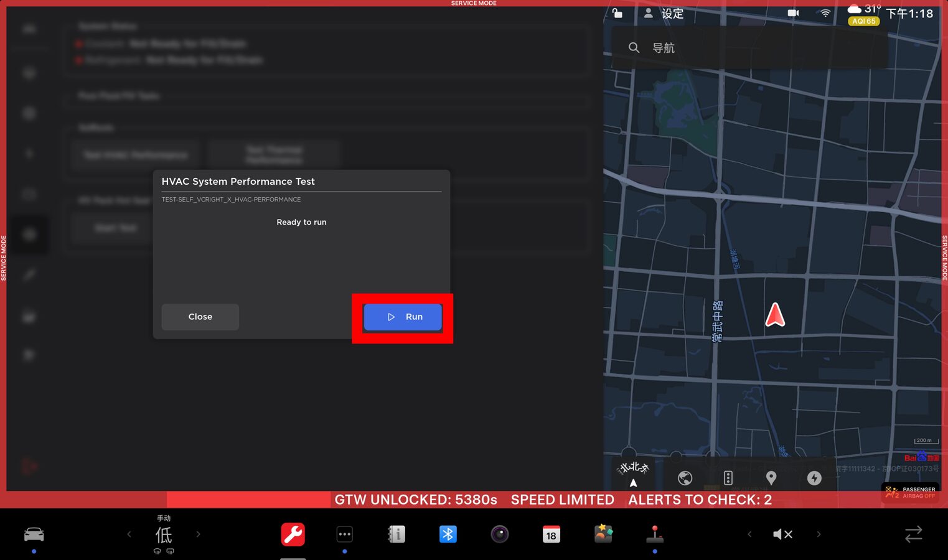
Task: Close the HVAC System Performance Test dialog
Action: click(x=200, y=317)
